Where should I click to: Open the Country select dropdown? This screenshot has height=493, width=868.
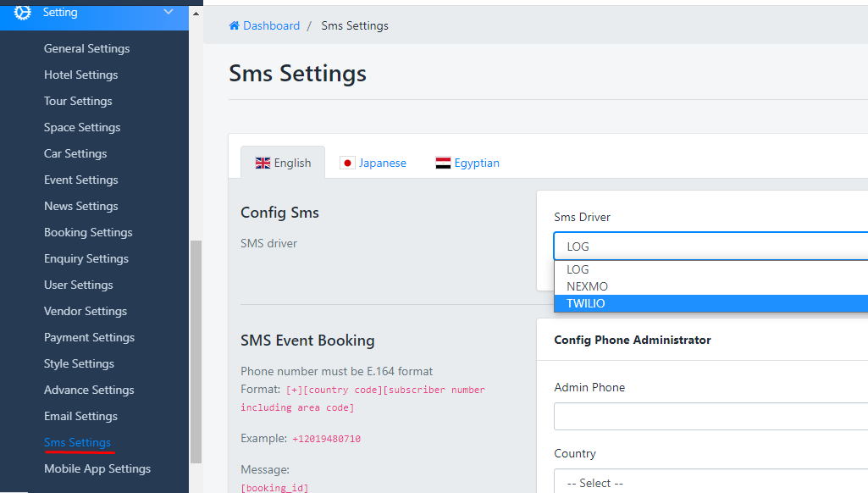pyautogui.click(x=710, y=483)
